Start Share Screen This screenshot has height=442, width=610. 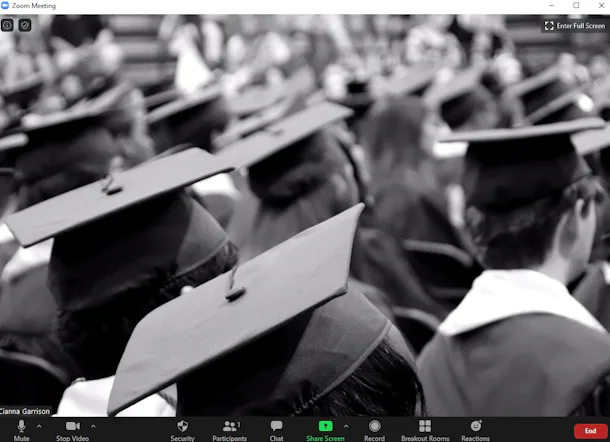[x=325, y=430]
